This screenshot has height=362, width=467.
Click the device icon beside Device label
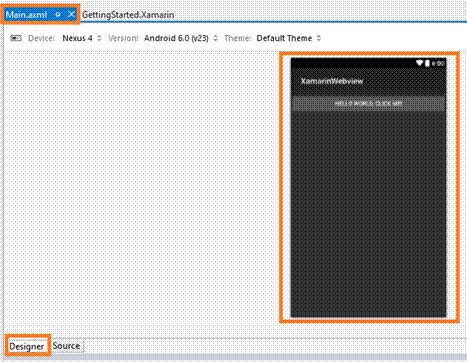coord(16,38)
